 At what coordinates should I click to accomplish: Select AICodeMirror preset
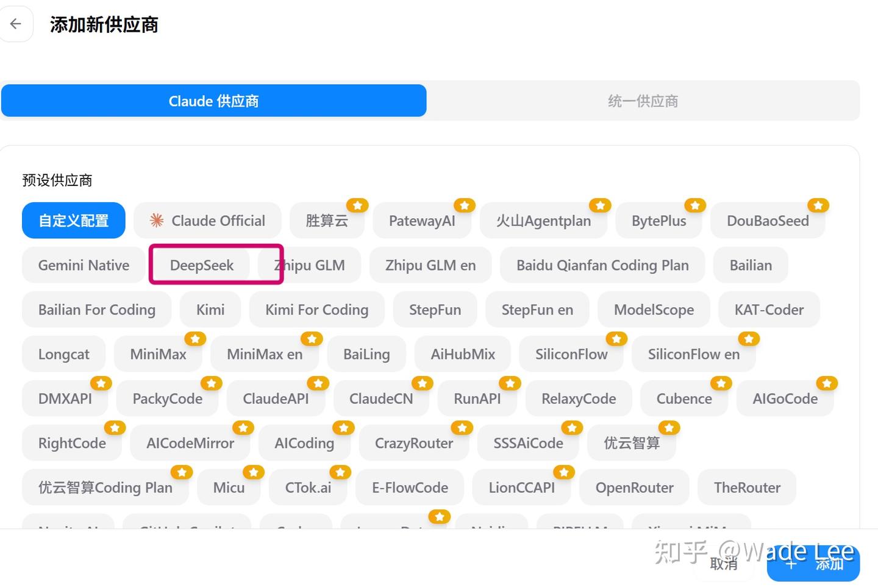pyautogui.click(x=190, y=443)
